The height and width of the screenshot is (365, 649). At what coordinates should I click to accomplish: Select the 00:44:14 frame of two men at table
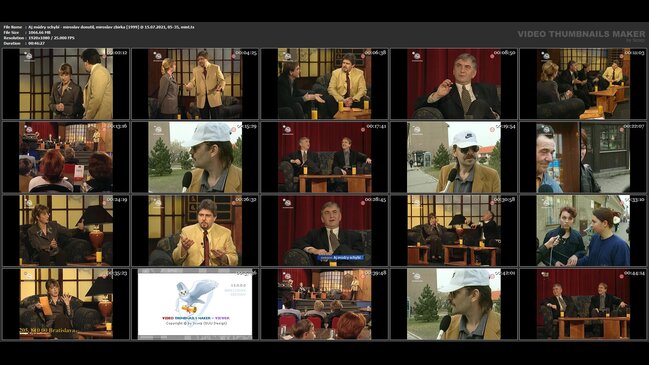[x=583, y=304]
